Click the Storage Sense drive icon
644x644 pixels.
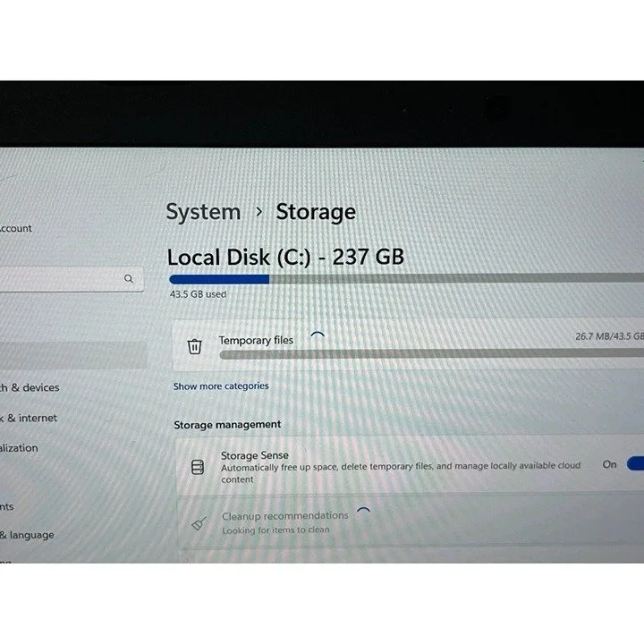[x=198, y=467]
